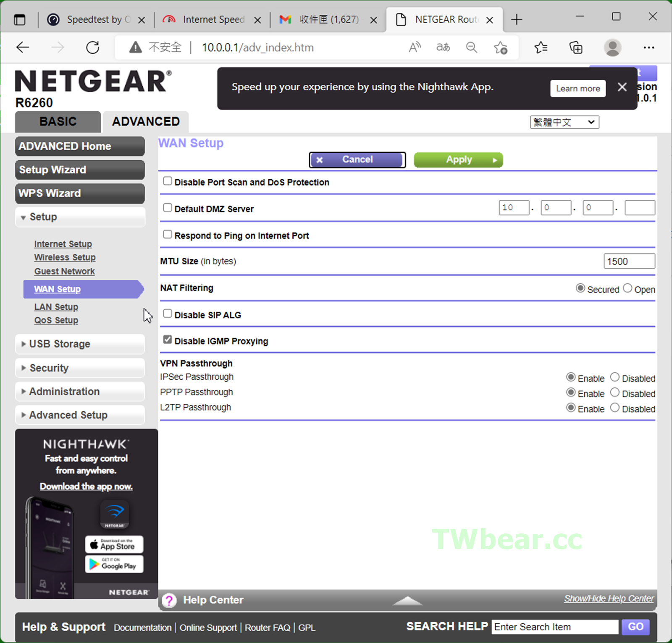The height and width of the screenshot is (643, 672).
Task: Set IPSec Passthrough to Enable
Action: pyautogui.click(x=571, y=377)
